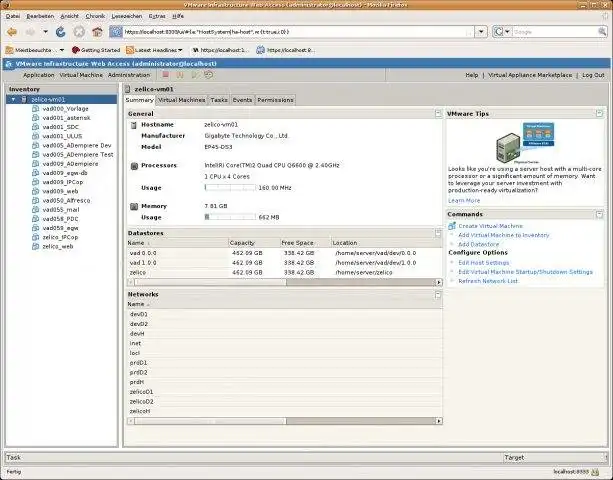Click into the Google search field
Image resolution: width=613 pixels, height=480 pixels.
554,32
